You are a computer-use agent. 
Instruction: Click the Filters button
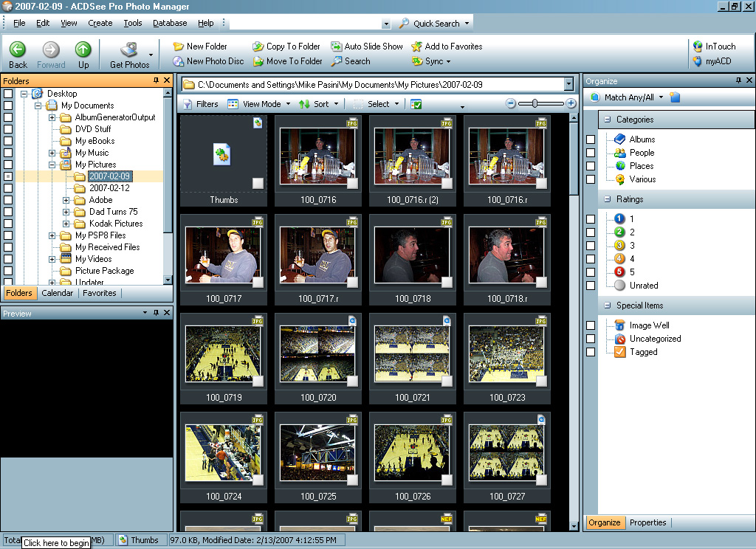(200, 104)
